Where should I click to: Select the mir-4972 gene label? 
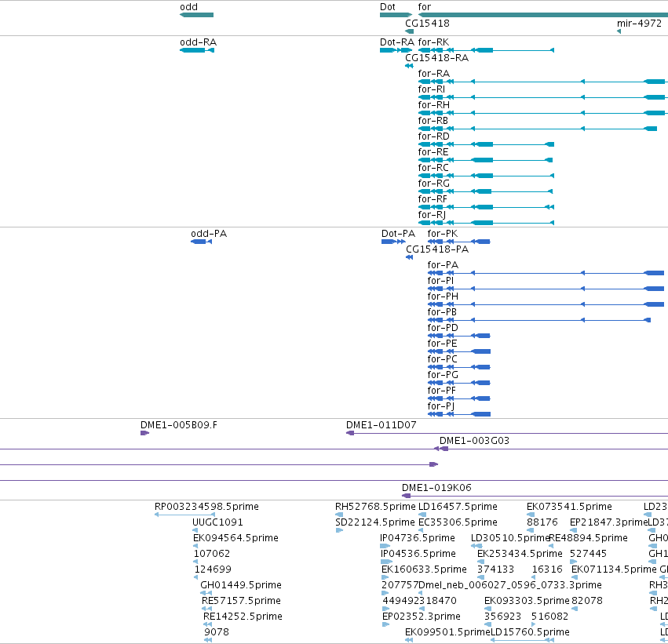(x=640, y=23)
